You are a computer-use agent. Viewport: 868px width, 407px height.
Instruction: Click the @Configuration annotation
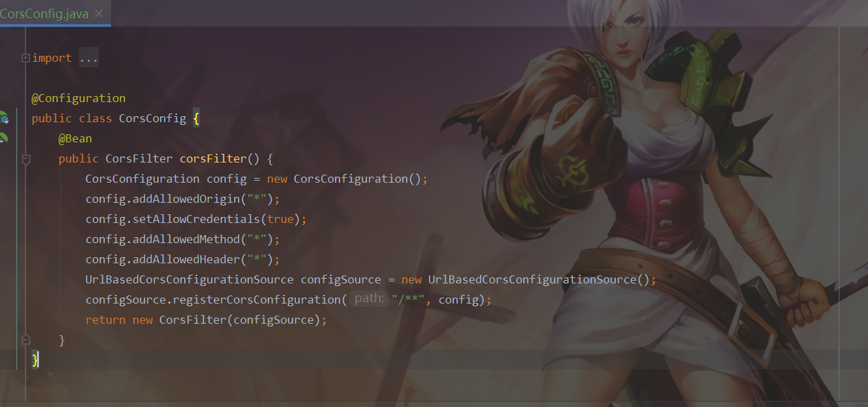78,98
